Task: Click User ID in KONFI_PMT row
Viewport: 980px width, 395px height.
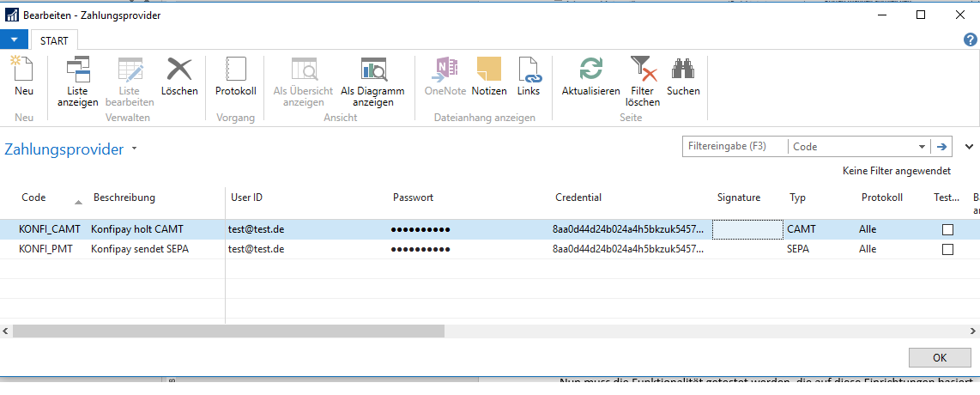Action: [257, 249]
